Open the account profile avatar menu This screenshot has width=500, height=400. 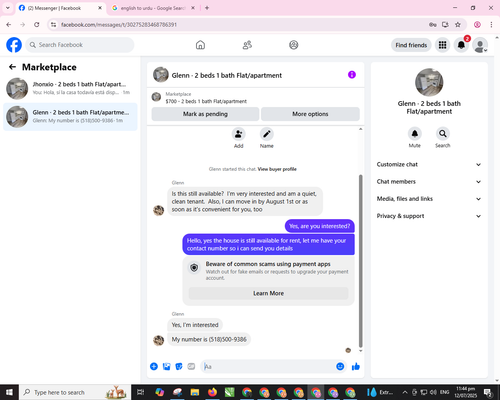click(480, 45)
